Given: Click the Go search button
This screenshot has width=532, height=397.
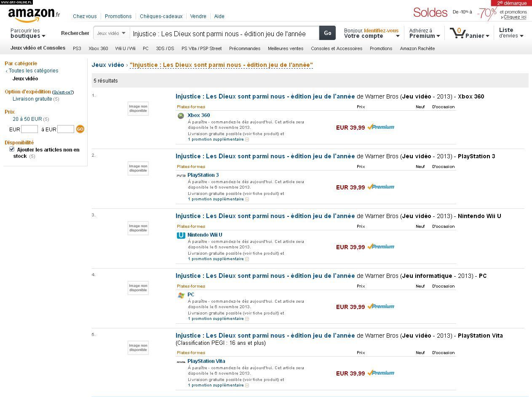Looking at the screenshot, I should (327, 33).
